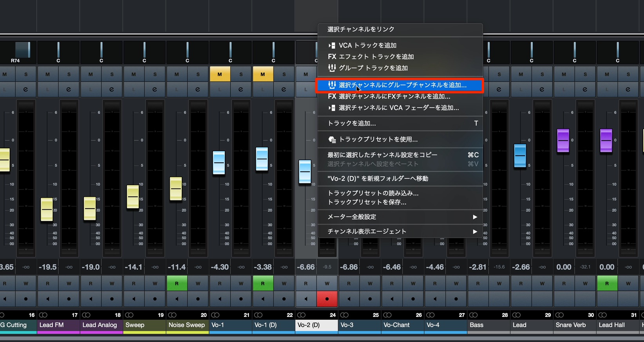644x342 pixels.
Task: Select the Noise Sweep channel name label
Action: click(187, 325)
